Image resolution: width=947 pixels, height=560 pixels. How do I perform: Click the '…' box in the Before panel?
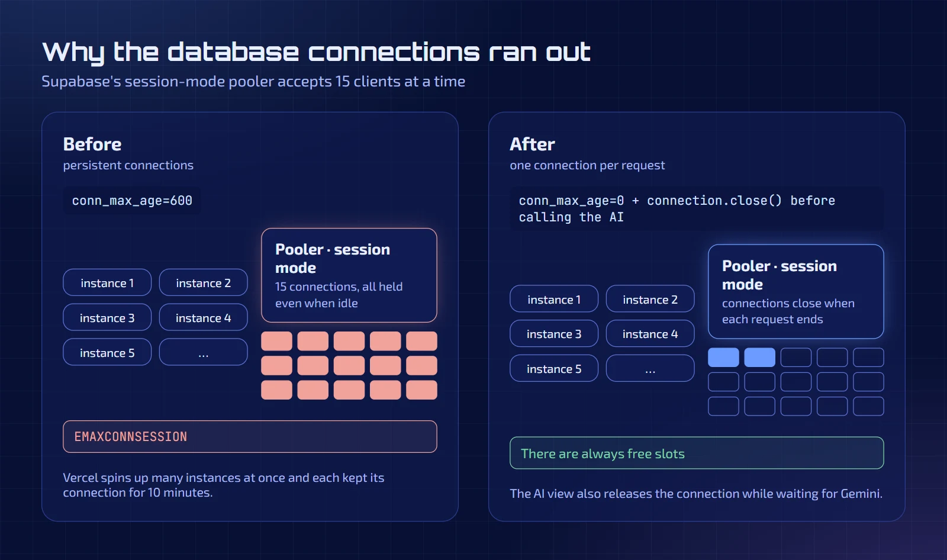(x=203, y=353)
